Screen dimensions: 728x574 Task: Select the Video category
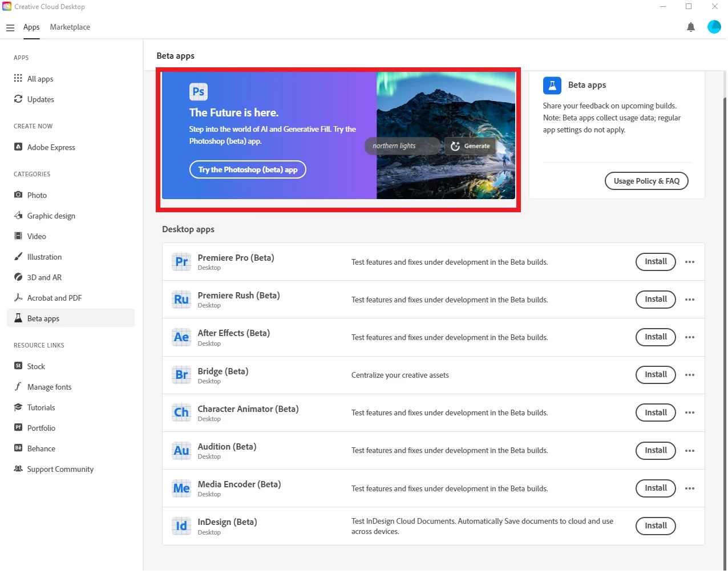pos(71,236)
